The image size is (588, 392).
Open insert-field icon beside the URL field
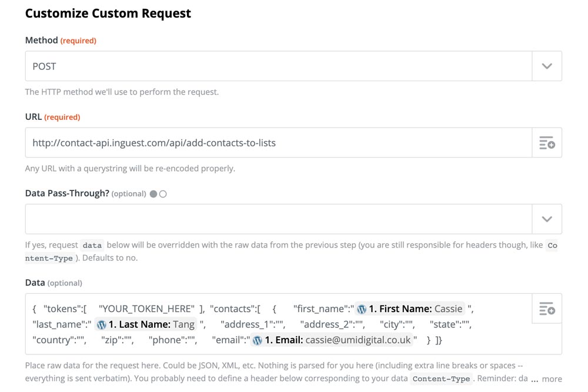tap(547, 143)
